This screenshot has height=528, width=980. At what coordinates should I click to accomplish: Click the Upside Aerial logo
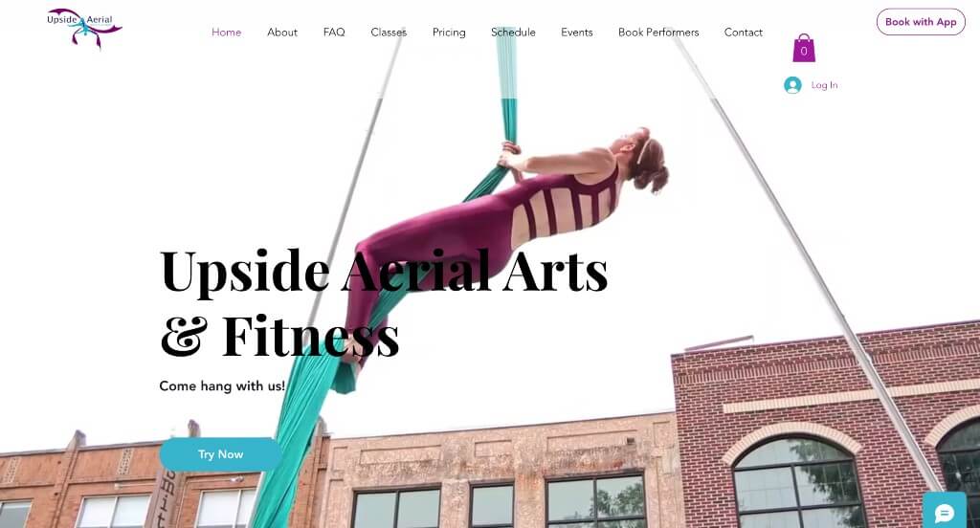coord(84,28)
